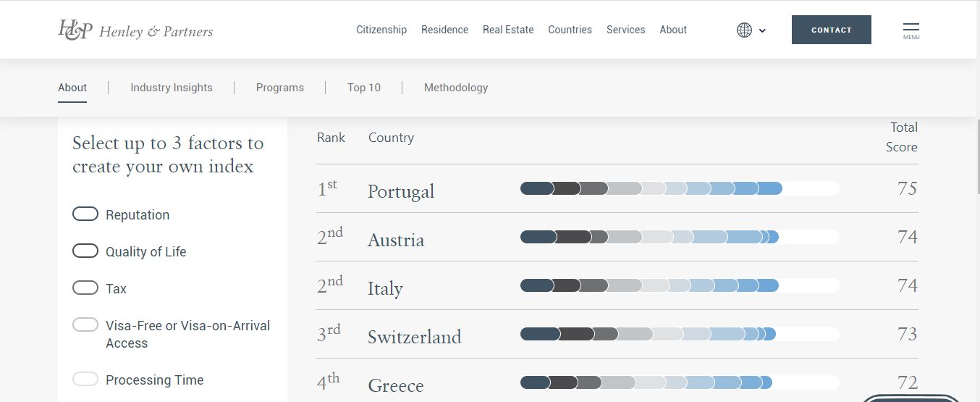
Task: Open the Methodology tab
Action: coord(456,88)
